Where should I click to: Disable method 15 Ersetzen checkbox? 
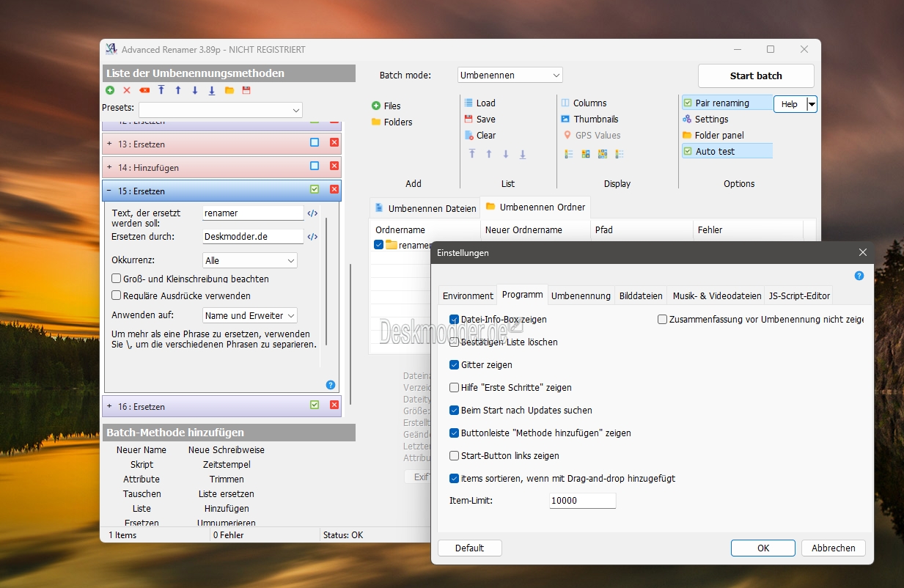coord(315,190)
